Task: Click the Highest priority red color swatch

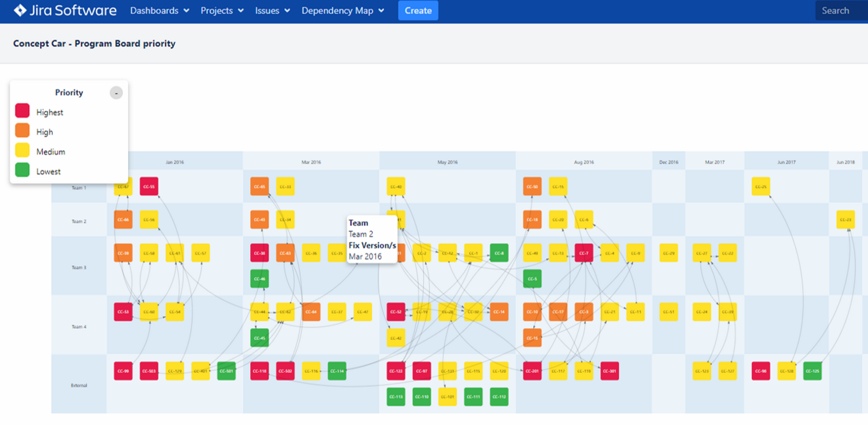Action: pos(22,110)
